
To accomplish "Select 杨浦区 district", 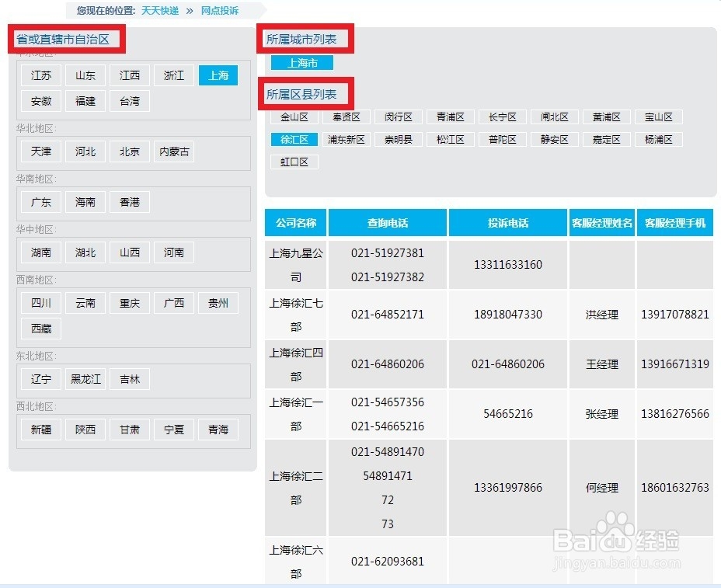I will point(659,140).
